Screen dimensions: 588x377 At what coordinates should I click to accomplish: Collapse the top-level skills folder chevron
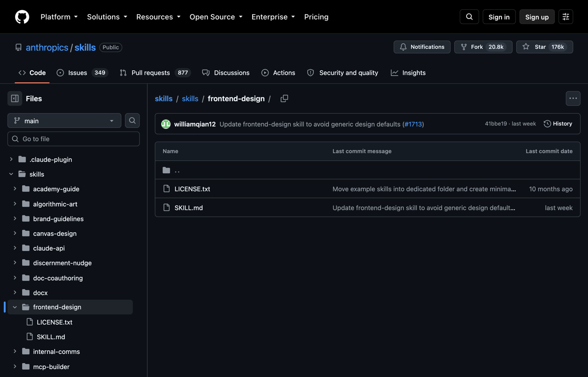11,174
